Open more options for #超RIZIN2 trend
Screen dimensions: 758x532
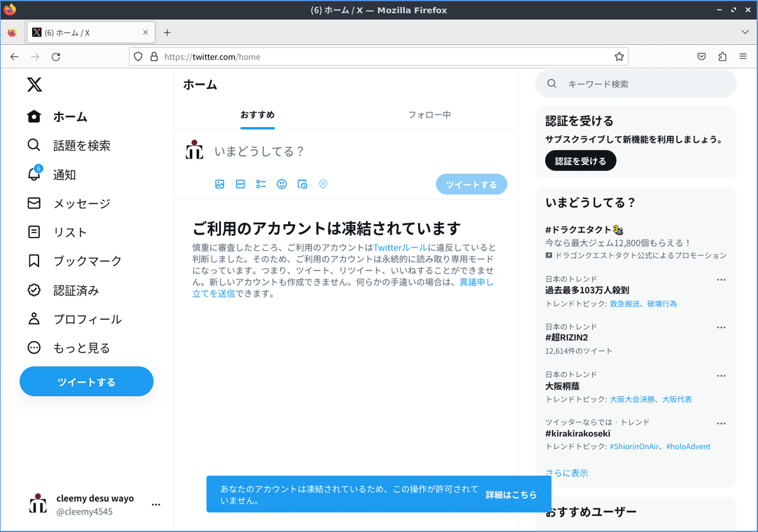pyautogui.click(x=721, y=327)
